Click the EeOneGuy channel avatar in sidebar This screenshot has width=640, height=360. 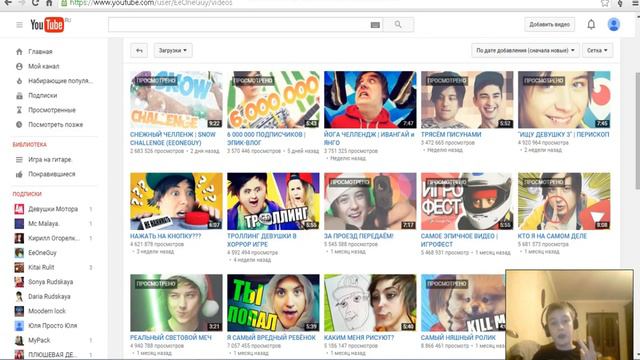pyautogui.click(x=19, y=253)
